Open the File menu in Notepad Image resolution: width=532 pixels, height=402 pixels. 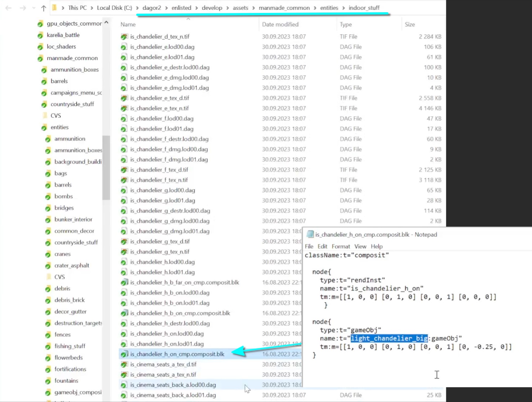coord(309,246)
